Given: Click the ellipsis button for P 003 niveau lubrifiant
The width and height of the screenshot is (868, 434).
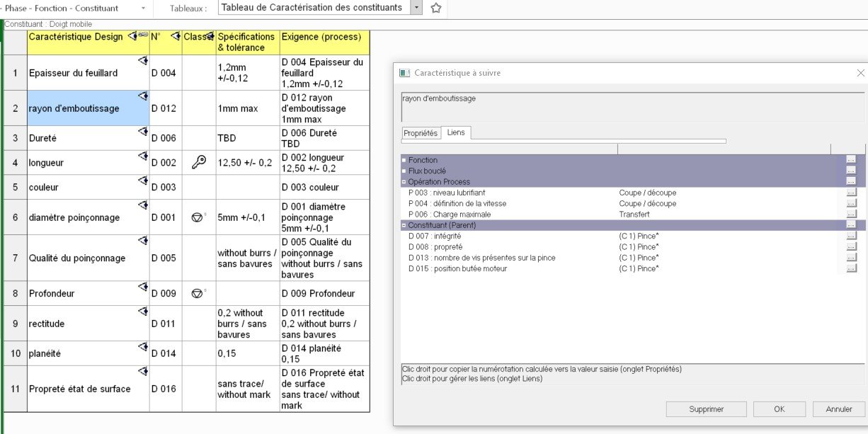Looking at the screenshot, I should coord(851,193).
